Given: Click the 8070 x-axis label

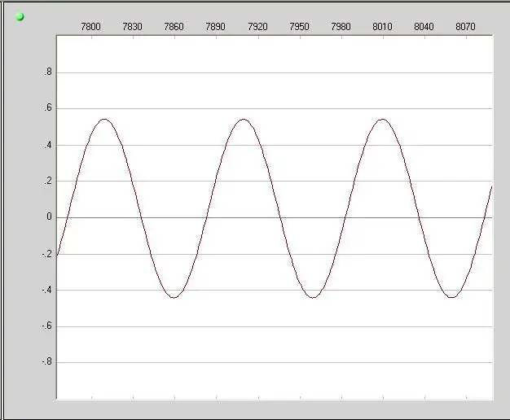Looking at the screenshot, I should (x=466, y=26).
